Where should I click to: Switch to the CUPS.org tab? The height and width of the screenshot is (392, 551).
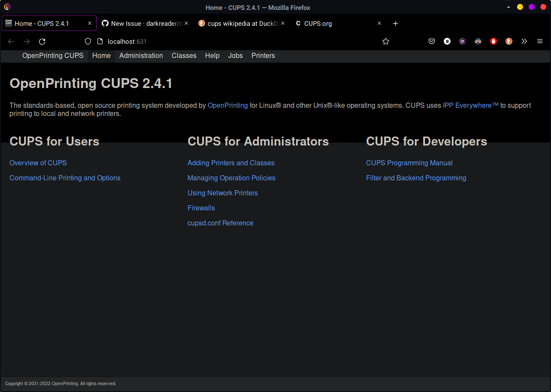click(x=318, y=24)
